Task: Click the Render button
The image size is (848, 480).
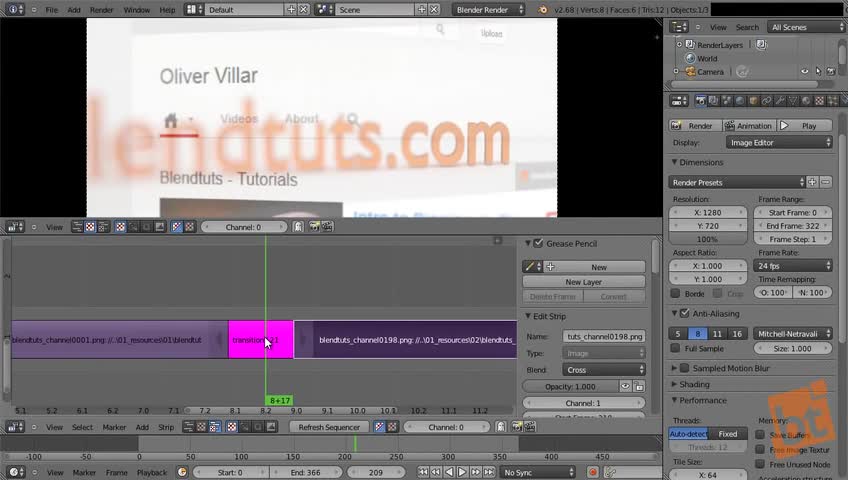Action: click(695, 126)
